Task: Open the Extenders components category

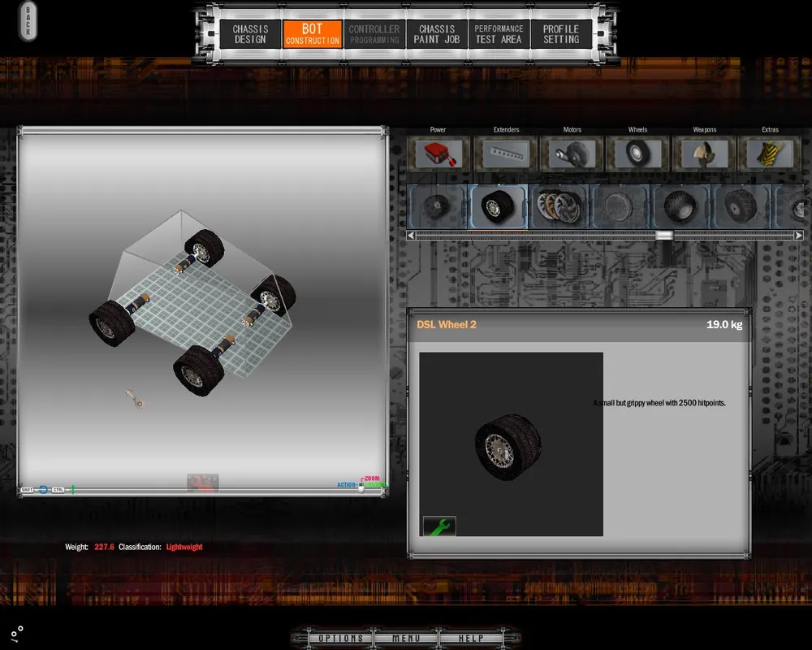Action: 505,154
